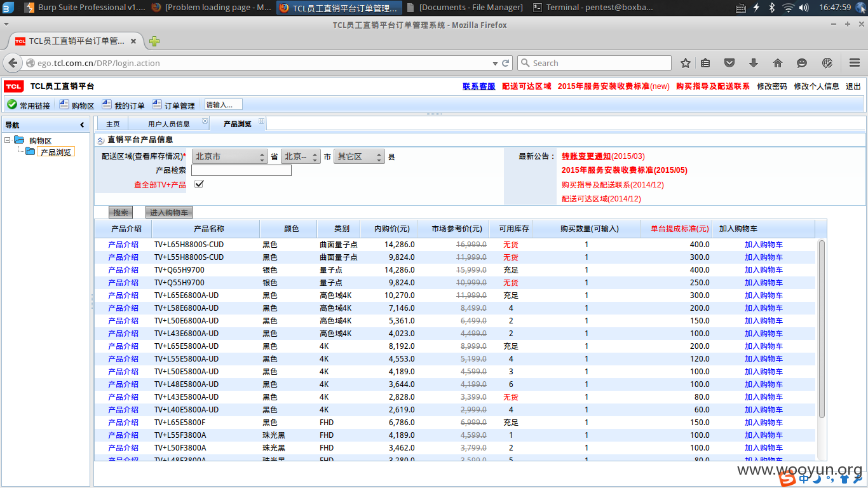Image resolution: width=868 pixels, height=488 pixels.
Task: Add TV+L40E5800A-UD to cart via 加入购物车
Action: pyautogui.click(x=764, y=410)
